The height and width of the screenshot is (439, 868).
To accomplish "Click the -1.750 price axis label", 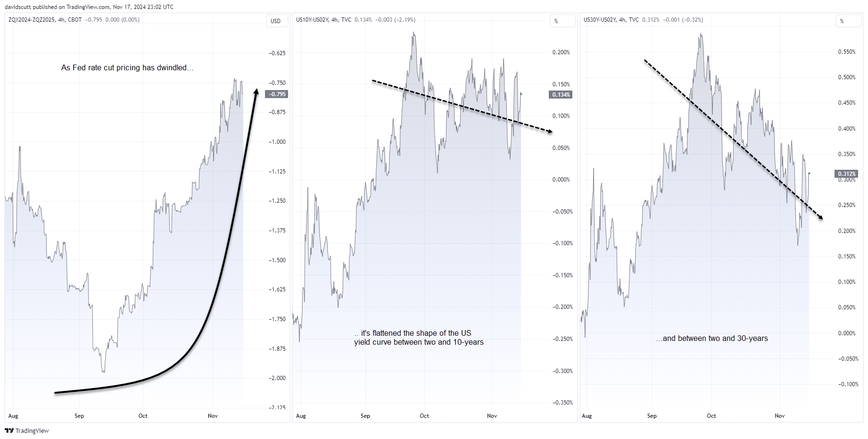I will pos(277,319).
